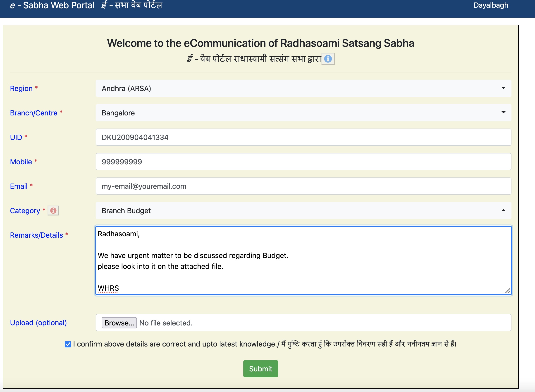
Task: Click the 'I confirm above details are correct' text
Action: pos(176,344)
